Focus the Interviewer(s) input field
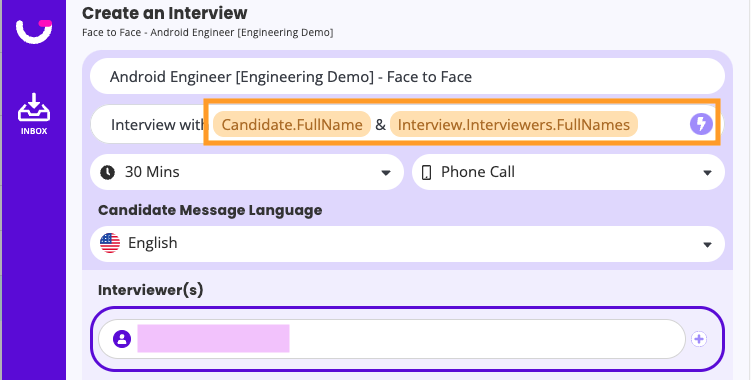The image size is (751, 380). (392, 339)
